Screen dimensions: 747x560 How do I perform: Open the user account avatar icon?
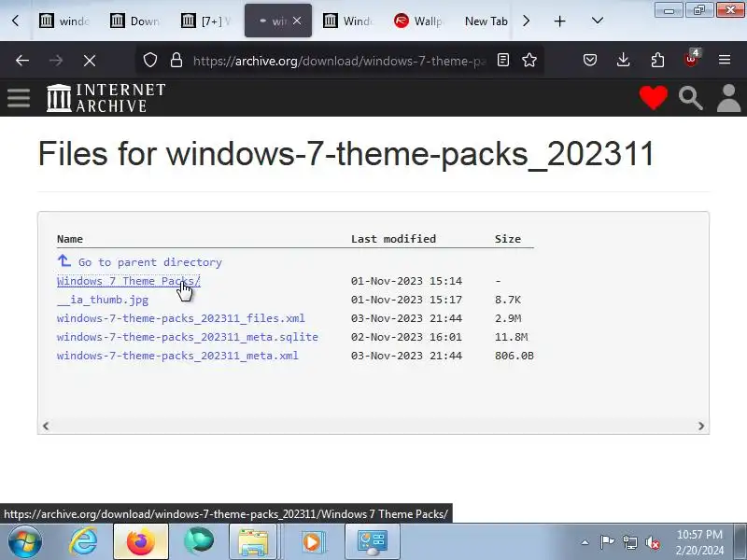coord(729,98)
